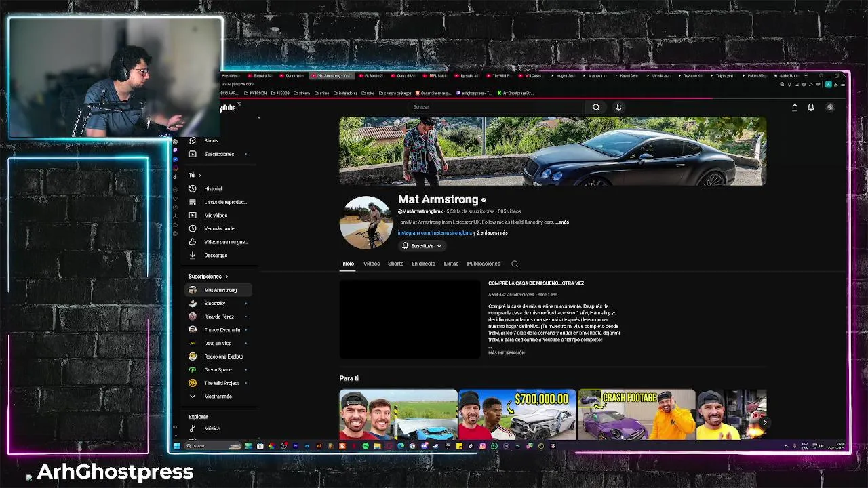The width and height of the screenshot is (868, 488).
Task: Open first Para ti video thumbnail
Action: coord(398,414)
